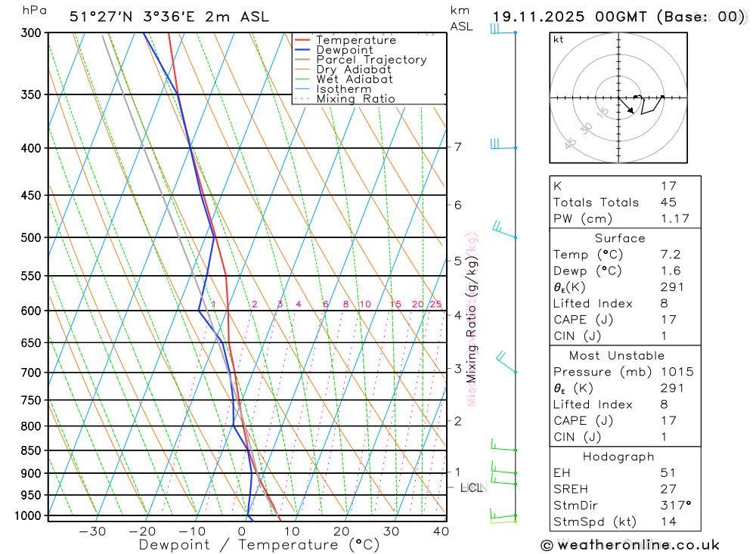Click the mixing ratio '8' label
The width and height of the screenshot is (756, 554).
click(345, 305)
